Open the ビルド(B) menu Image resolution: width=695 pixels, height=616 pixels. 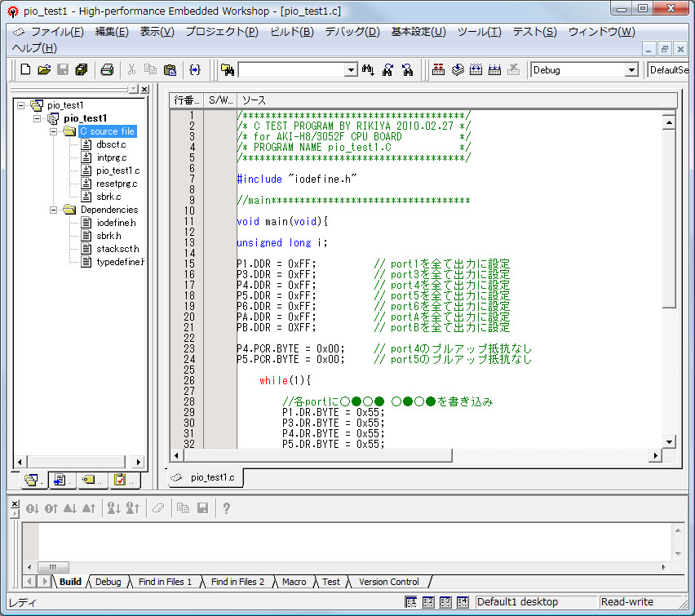point(291,32)
